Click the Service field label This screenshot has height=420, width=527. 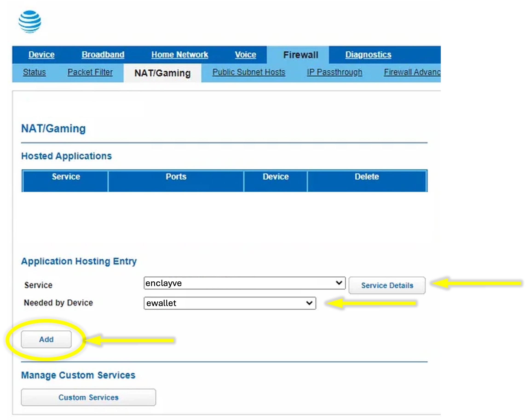(x=38, y=285)
